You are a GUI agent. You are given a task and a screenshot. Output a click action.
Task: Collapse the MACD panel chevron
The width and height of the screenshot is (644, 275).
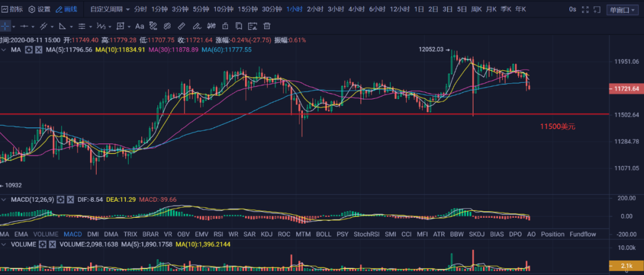5,199
